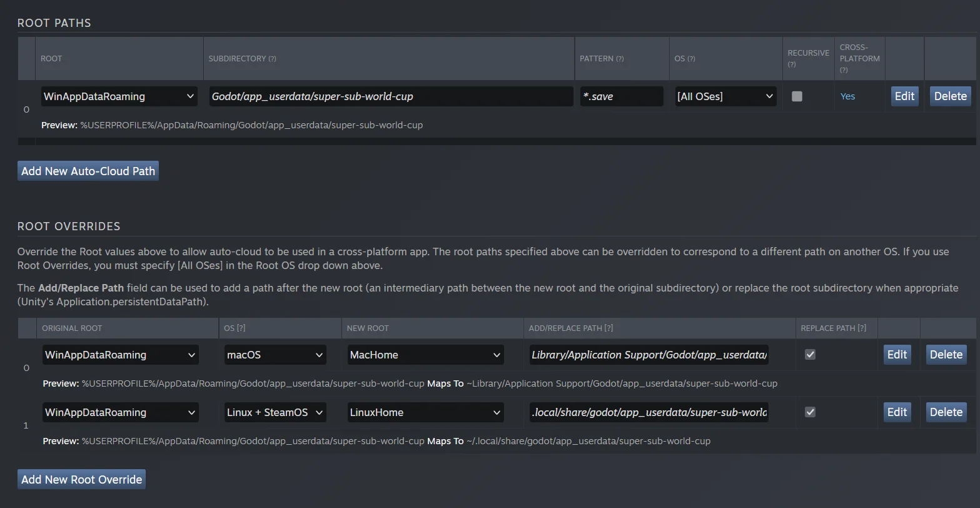Click the Library/Application Support path field

[649, 355]
